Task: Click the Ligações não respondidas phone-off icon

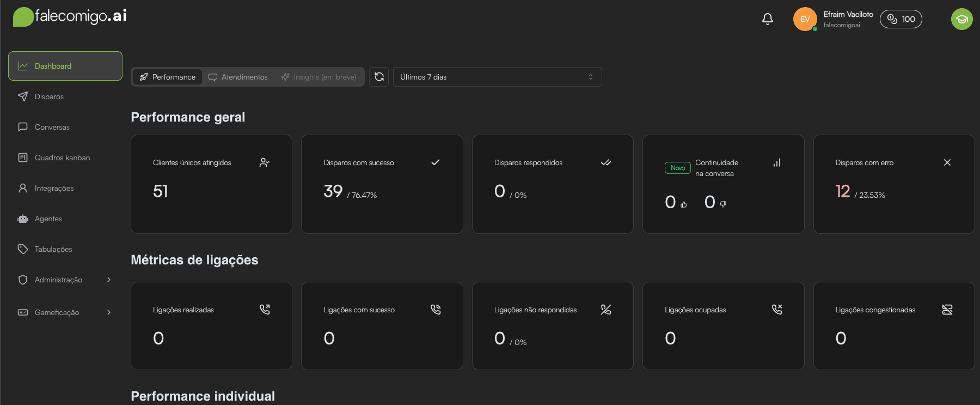Action: pos(606,310)
